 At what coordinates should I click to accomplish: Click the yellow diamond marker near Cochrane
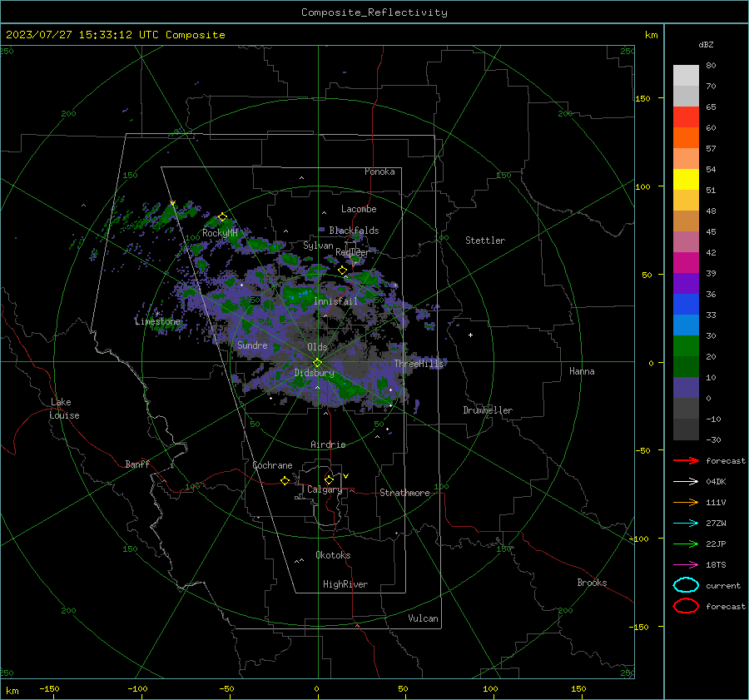point(285,481)
